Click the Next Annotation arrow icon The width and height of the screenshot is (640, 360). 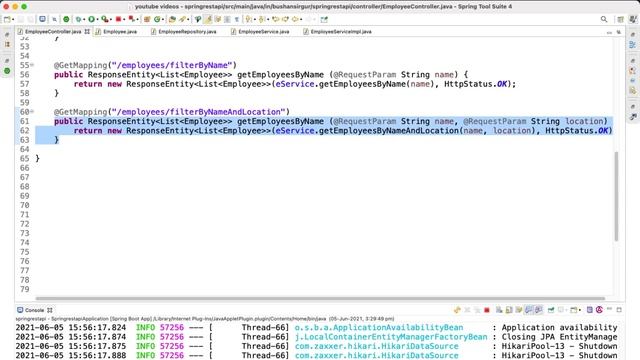pyautogui.click(x=248, y=19)
